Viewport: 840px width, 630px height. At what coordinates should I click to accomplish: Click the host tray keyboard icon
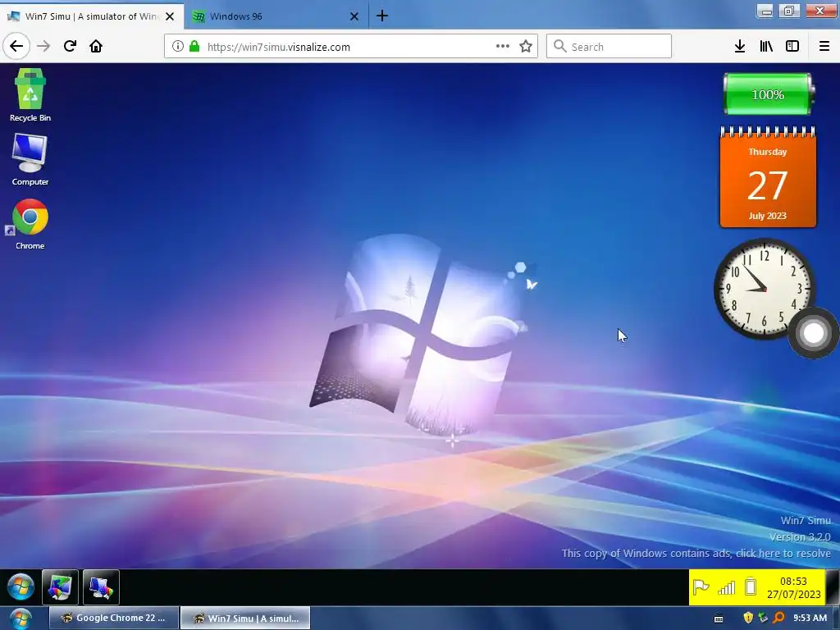point(719,619)
